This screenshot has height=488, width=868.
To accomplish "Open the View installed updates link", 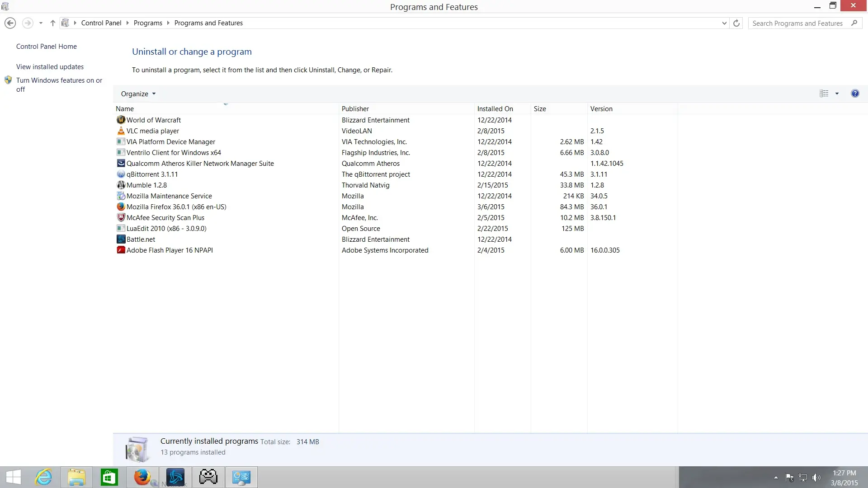I will click(50, 67).
